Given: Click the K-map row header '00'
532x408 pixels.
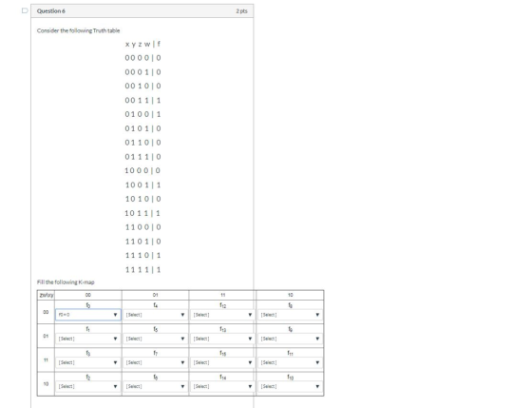Looking at the screenshot, I should (x=46, y=312).
